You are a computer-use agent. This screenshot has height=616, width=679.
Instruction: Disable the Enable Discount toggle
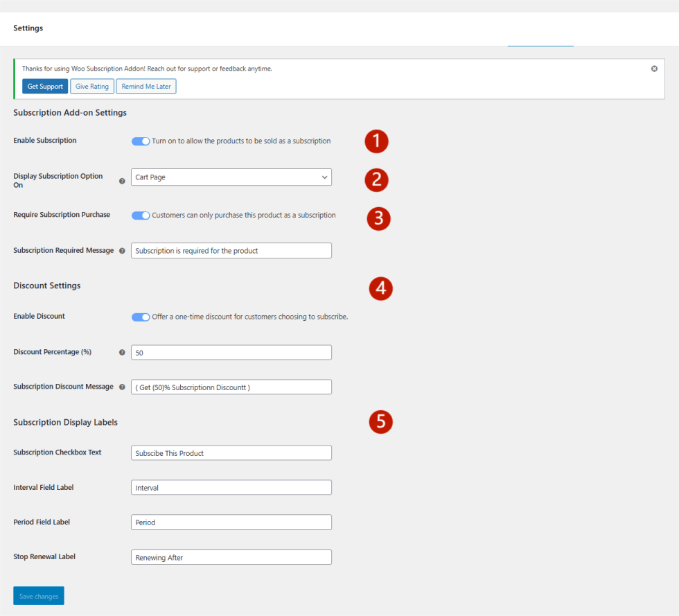[141, 317]
